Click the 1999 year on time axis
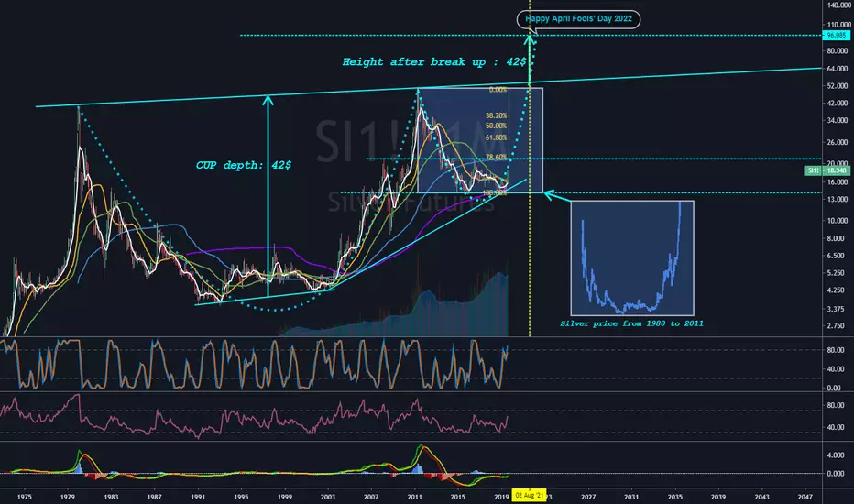 [285, 497]
